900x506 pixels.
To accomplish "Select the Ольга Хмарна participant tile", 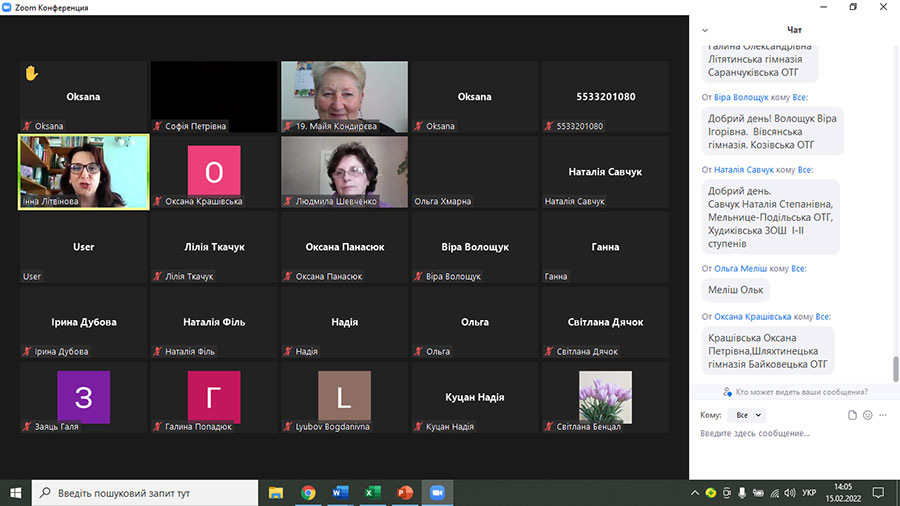I will point(475,172).
